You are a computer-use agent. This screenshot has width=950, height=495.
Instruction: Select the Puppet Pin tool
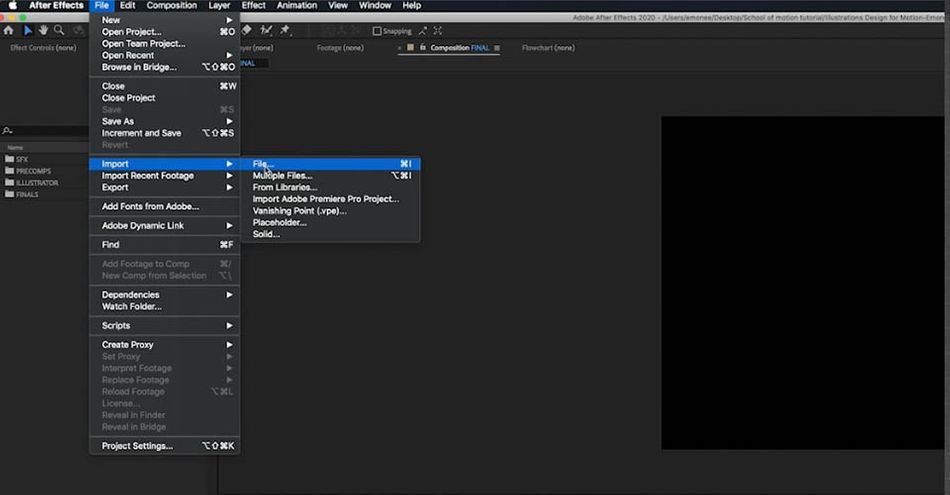[285, 30]
